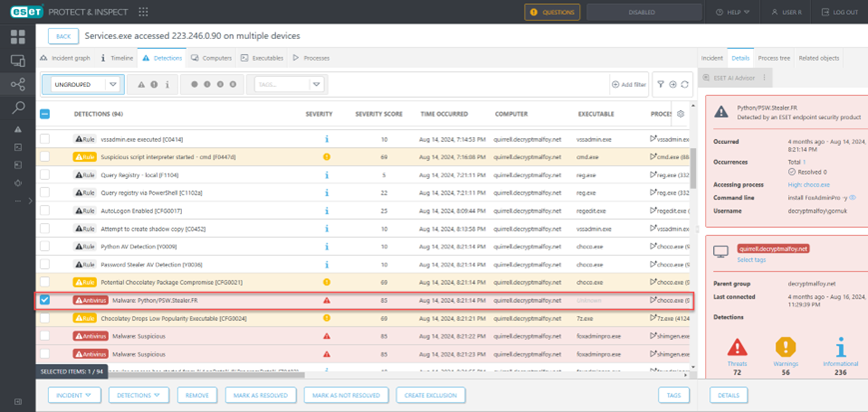Open the app launcher grid beside PROTECT & INSPECT

click(143, 12)
